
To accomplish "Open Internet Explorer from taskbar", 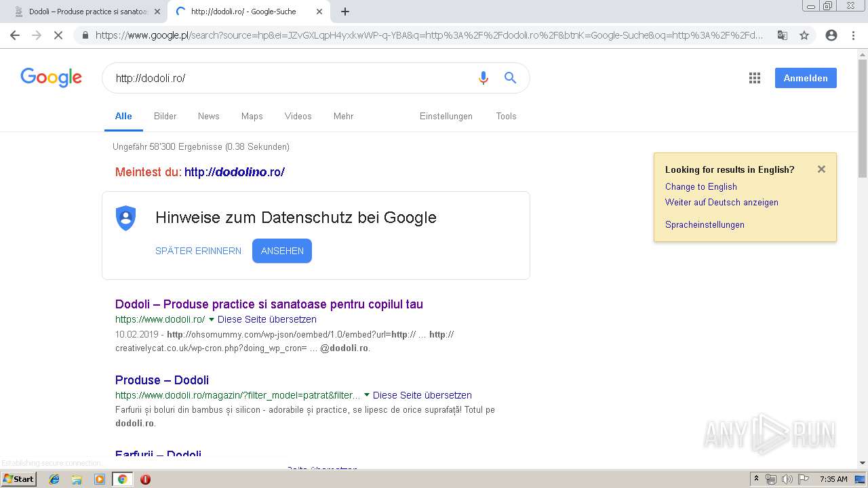I will [x=54, y=479].
